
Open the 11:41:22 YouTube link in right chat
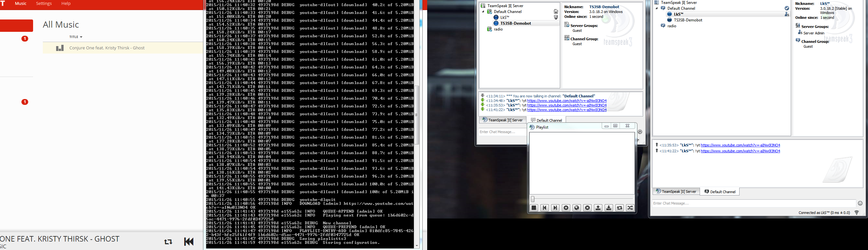pyautogui.click(x=740, y=151)
